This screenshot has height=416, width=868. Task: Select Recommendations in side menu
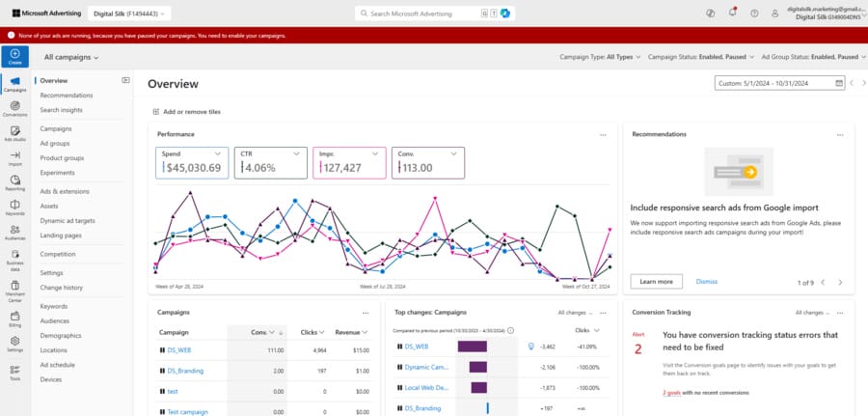(67, 96)
